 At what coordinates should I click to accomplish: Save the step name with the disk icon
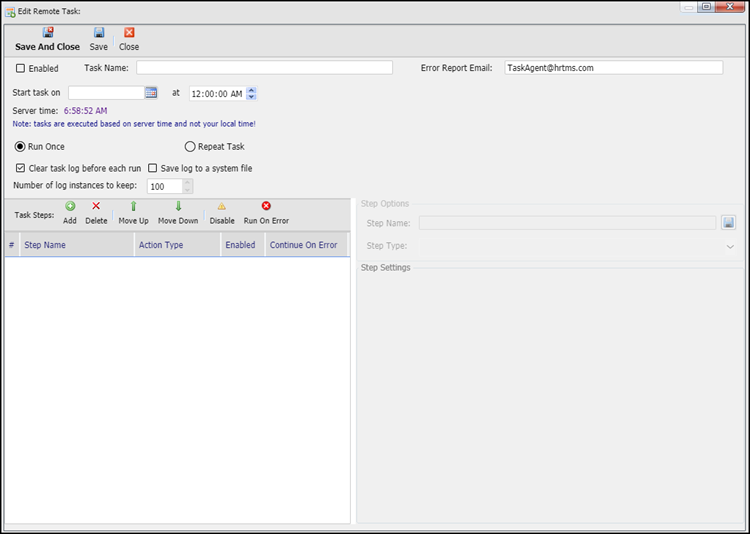(728, 222)
